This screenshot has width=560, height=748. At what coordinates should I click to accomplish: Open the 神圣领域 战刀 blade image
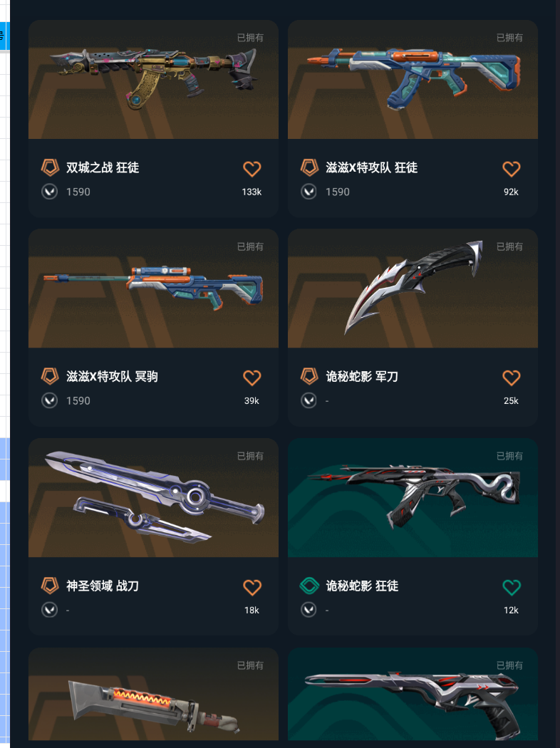tap(154, 497)
